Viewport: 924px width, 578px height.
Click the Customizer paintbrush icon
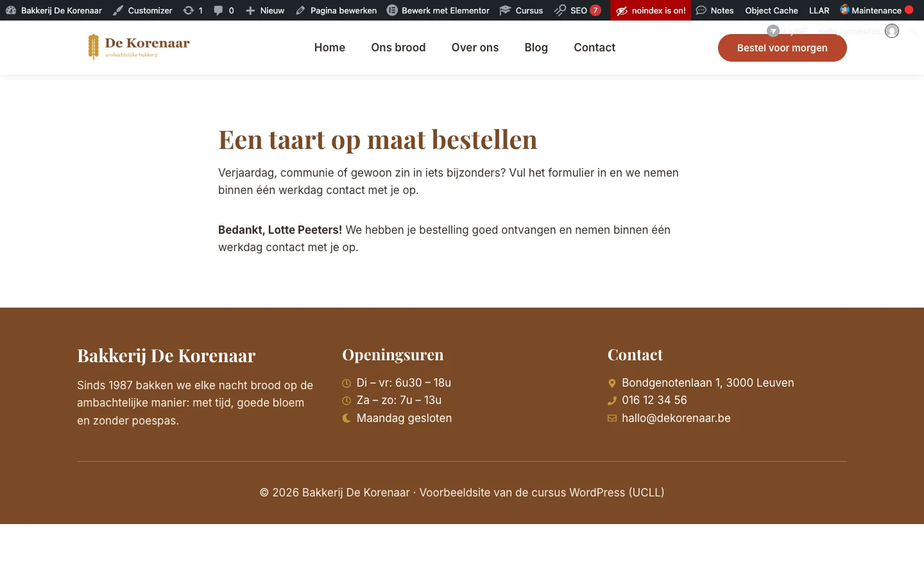tap(118, 10)
